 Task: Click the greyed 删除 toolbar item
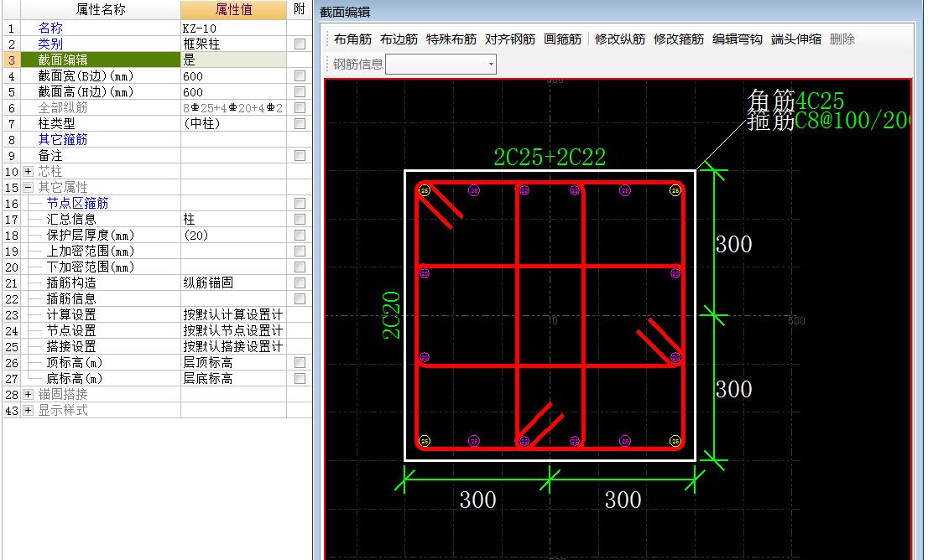click(842, 39)
